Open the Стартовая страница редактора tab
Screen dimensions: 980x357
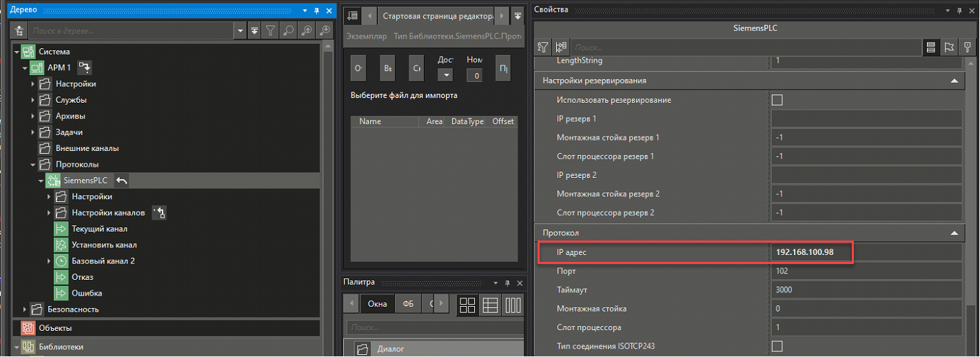coord(436,16)
